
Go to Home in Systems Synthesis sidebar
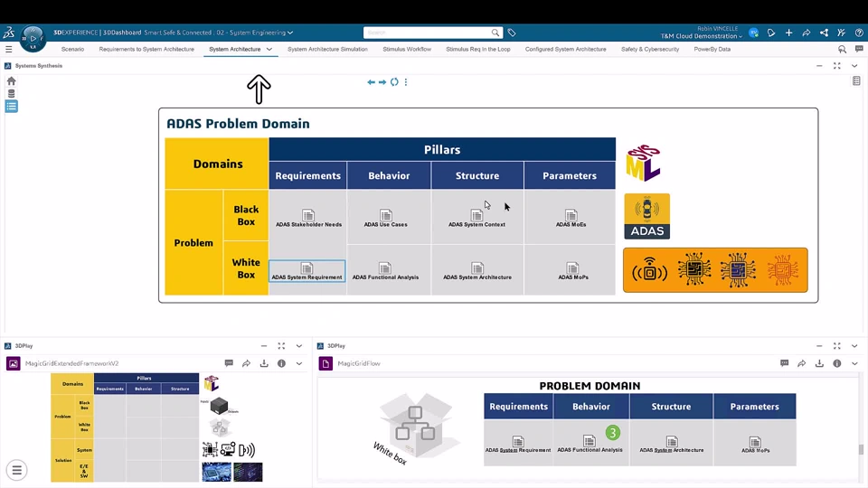click(x=11, y=80)
